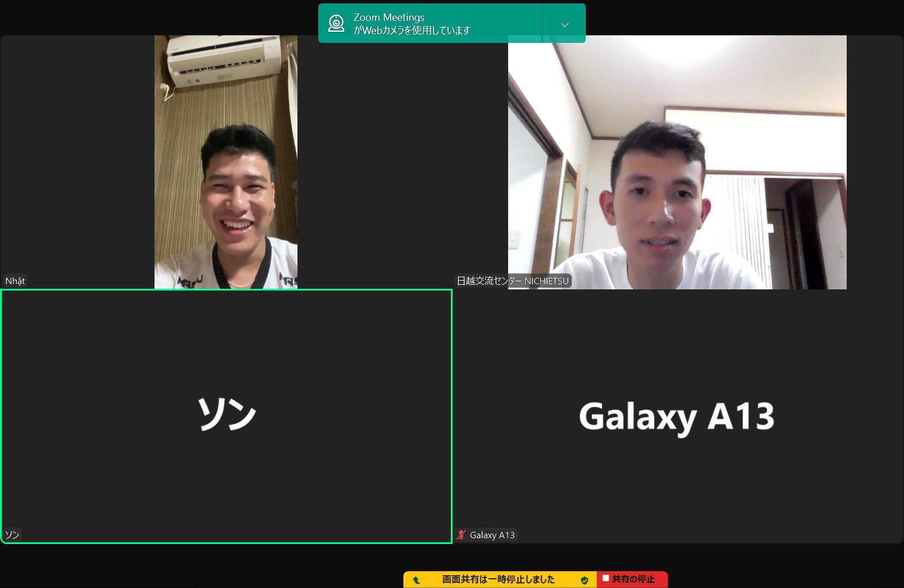Click the small Galaxy A13 name label

pyautogui.click(x=492, y=535)
